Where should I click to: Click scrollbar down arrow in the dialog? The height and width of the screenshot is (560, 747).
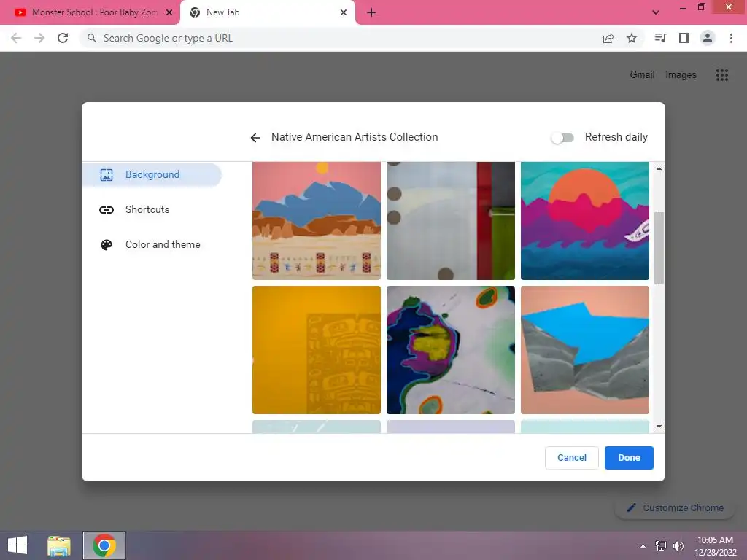[659, 427]
